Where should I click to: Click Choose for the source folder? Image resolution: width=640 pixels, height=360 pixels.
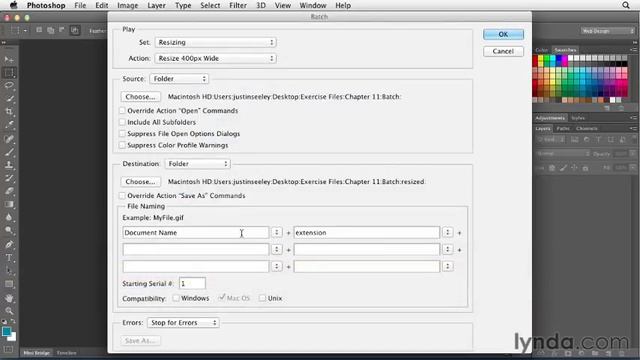pos(140,97)
